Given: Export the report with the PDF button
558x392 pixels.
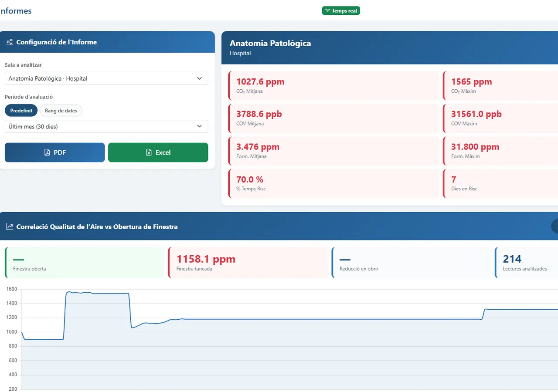Looking at the screenshot, I should pyautogui.click(x=55, y=152).
